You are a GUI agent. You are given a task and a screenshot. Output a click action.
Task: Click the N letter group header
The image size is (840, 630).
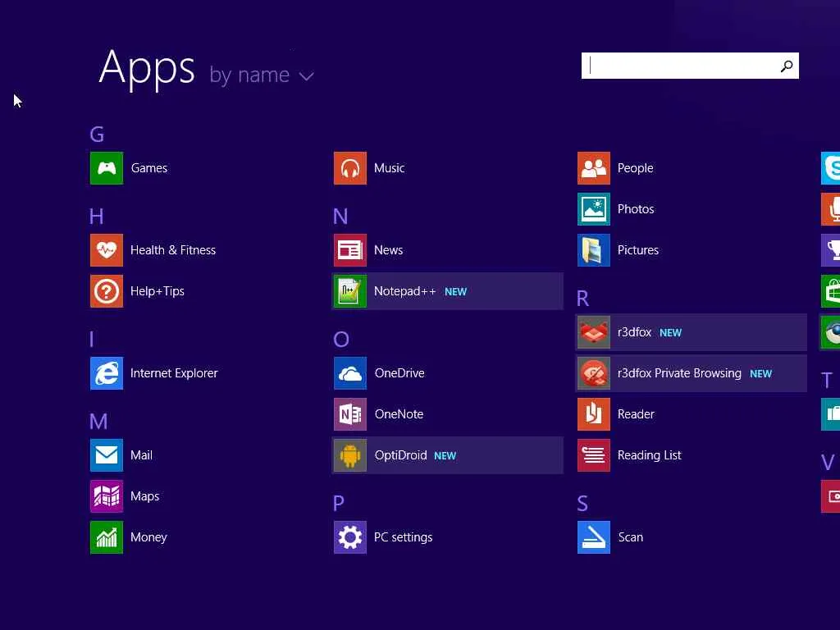coord(340,217)
